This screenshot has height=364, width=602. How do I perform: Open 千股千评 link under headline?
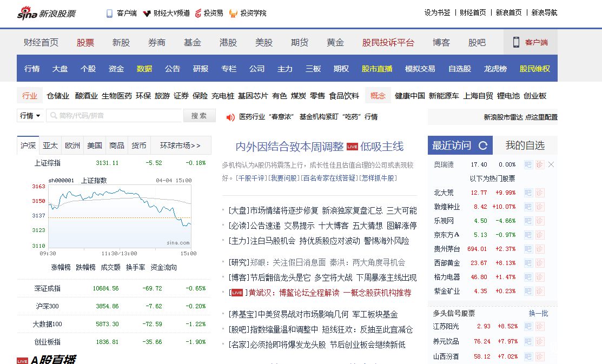tap(251, 178)
